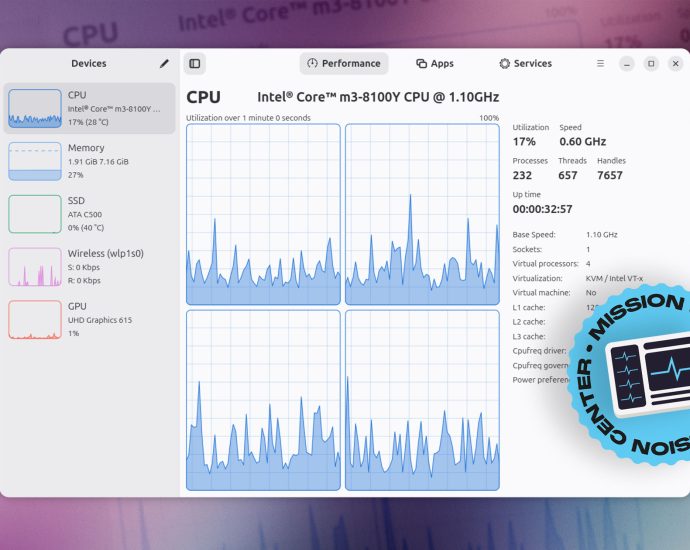This screenshot has width=690, height=550.
Task: Click the Virtual processors label
Action: coord(546,264)
